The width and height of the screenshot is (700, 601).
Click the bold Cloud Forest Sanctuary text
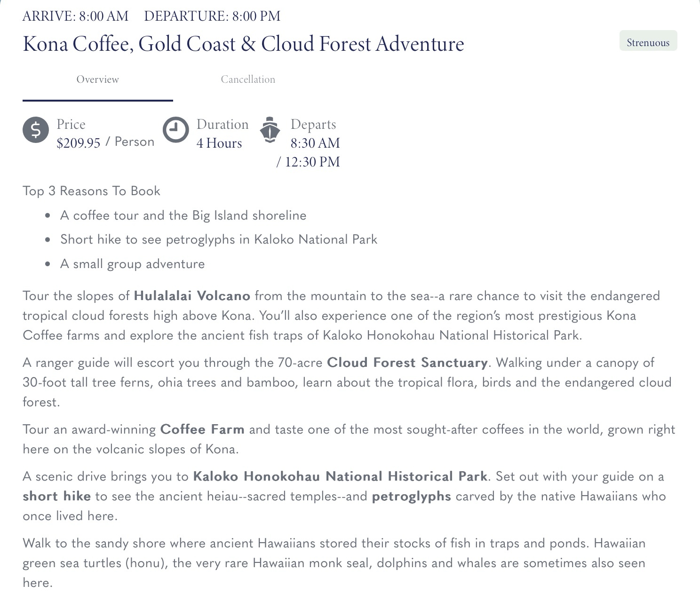pos(407,363)
